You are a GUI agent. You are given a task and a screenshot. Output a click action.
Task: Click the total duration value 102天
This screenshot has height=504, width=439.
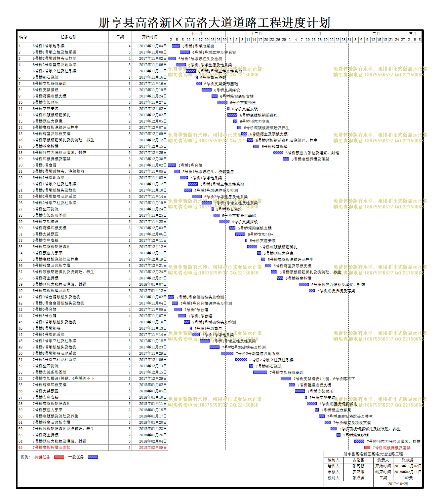pos(408,478)
